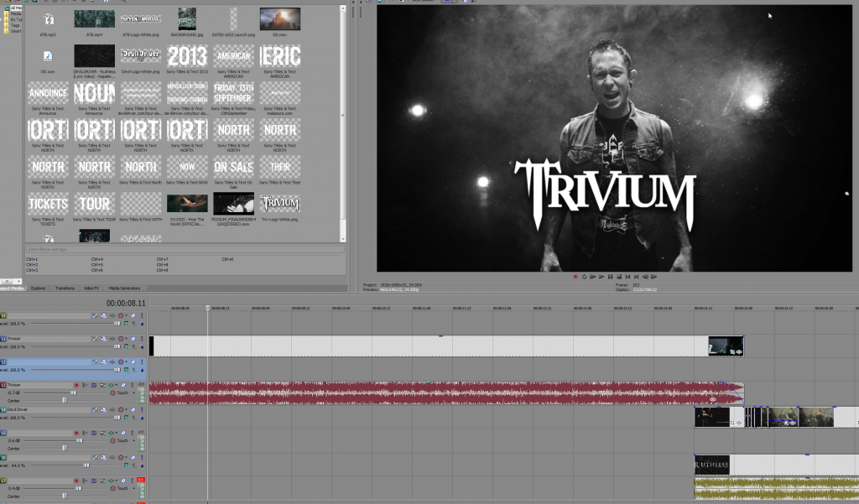Go to start using preview transport

click(x=627, y=277)
